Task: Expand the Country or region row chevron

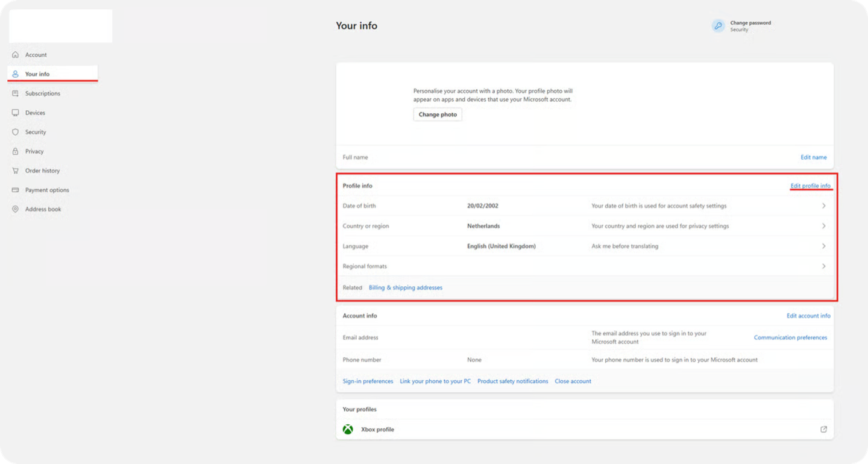Action: point(823,226)
